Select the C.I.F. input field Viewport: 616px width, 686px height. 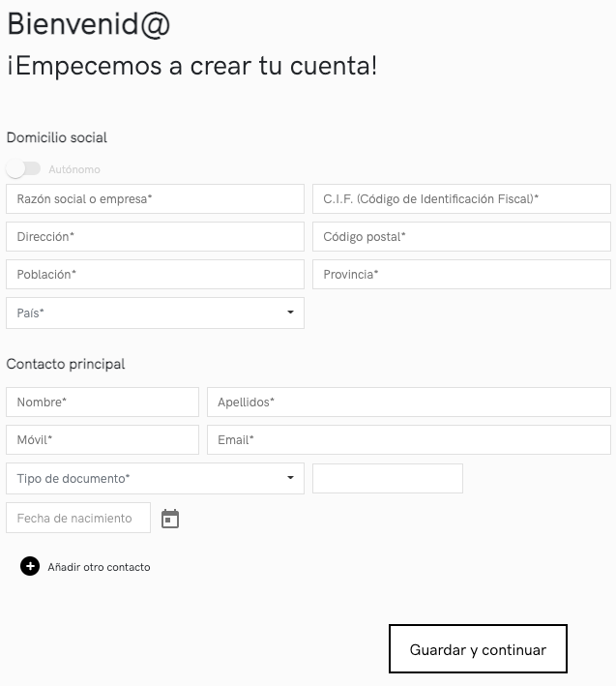pos(461,199)
